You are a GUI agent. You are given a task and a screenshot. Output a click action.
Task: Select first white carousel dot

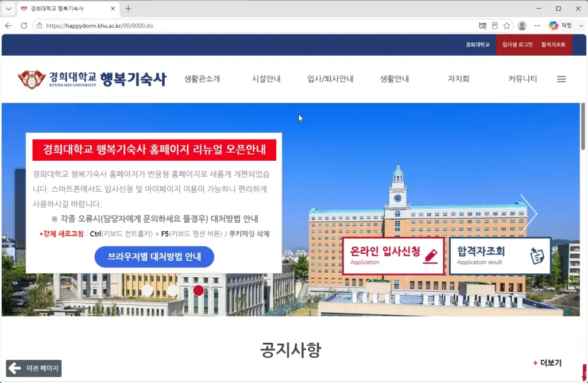coord(147,291)
